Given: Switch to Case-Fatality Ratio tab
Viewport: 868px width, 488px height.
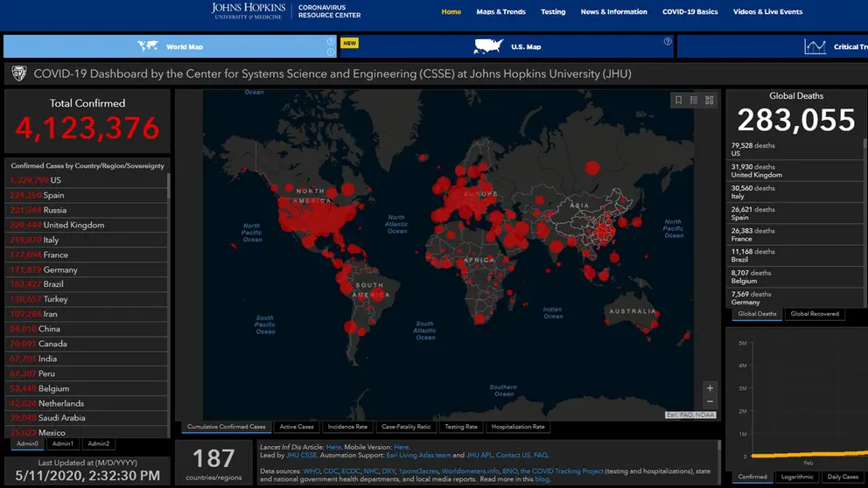Looking at the screenshot, I should point(406,427).
